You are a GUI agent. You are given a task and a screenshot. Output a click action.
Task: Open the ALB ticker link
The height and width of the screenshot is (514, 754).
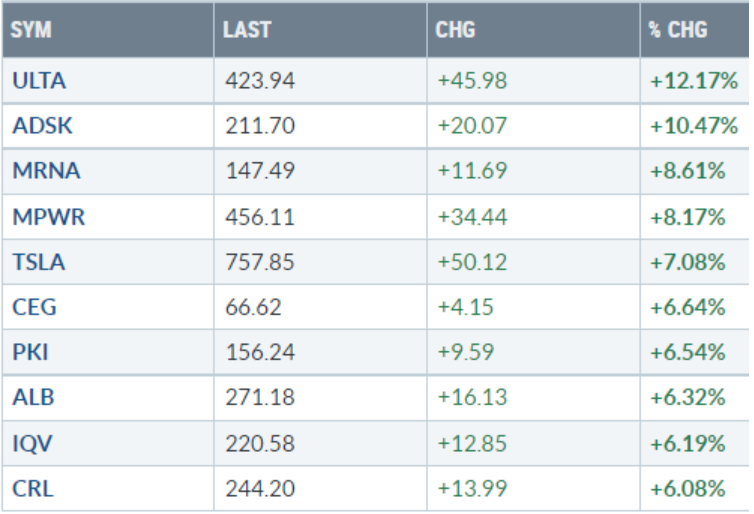click(x=34, y=397)
